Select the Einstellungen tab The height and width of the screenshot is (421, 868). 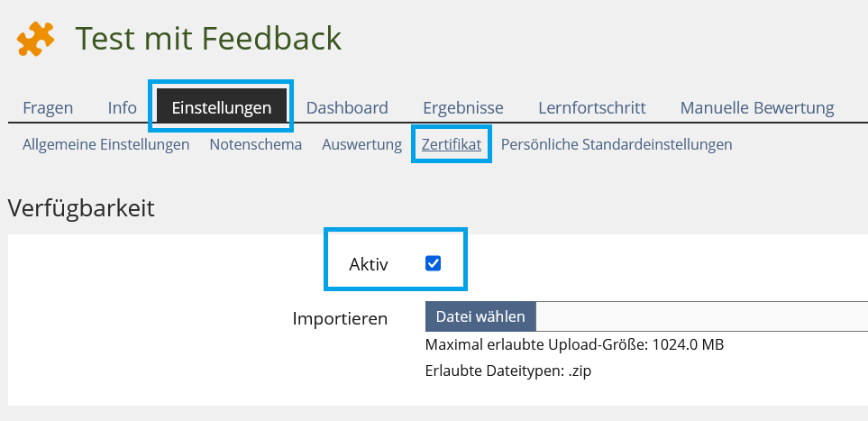222,108
